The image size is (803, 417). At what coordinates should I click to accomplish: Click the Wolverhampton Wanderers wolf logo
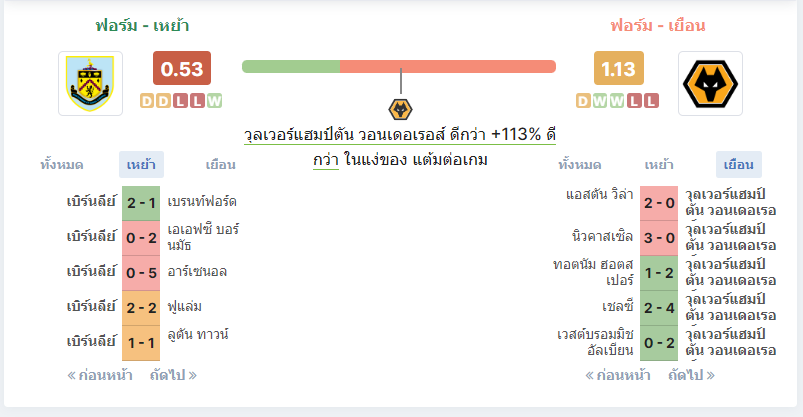710,83
